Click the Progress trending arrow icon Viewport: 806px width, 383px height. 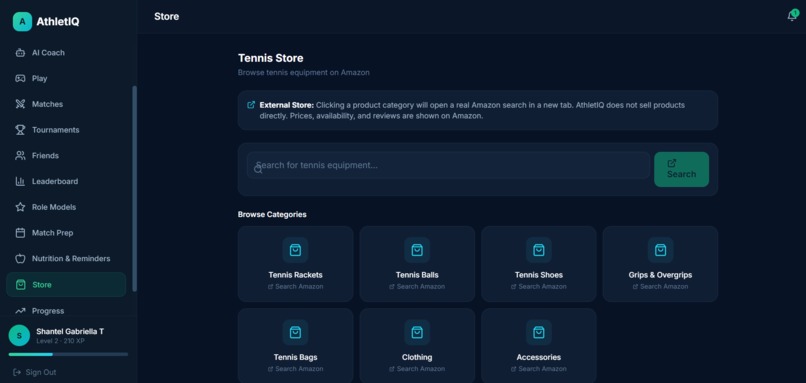(x=20, y=311)
